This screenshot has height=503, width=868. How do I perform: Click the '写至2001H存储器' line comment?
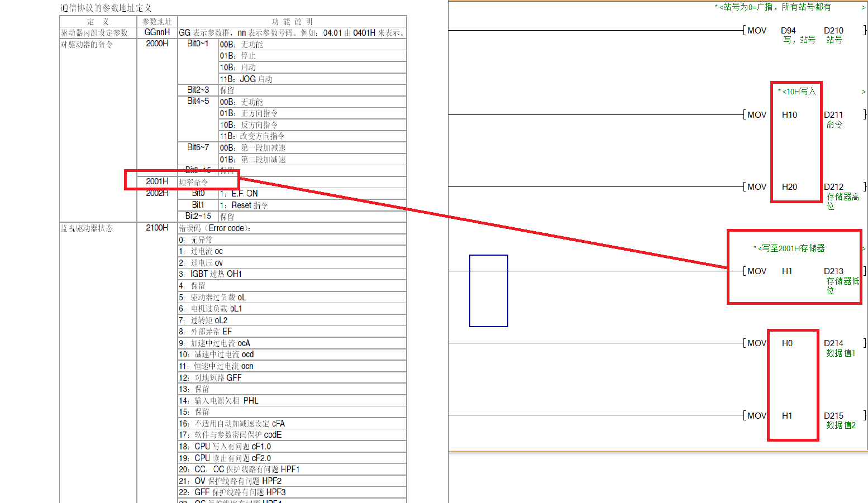coord(791,248)
